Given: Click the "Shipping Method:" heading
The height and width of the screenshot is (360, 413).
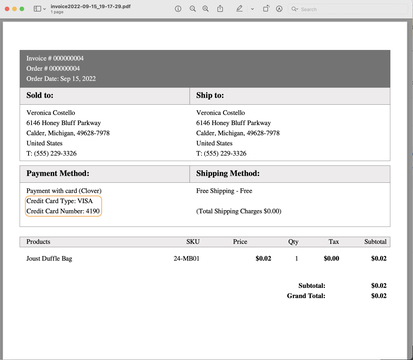Looking at the screenshot, I should 228,174.
